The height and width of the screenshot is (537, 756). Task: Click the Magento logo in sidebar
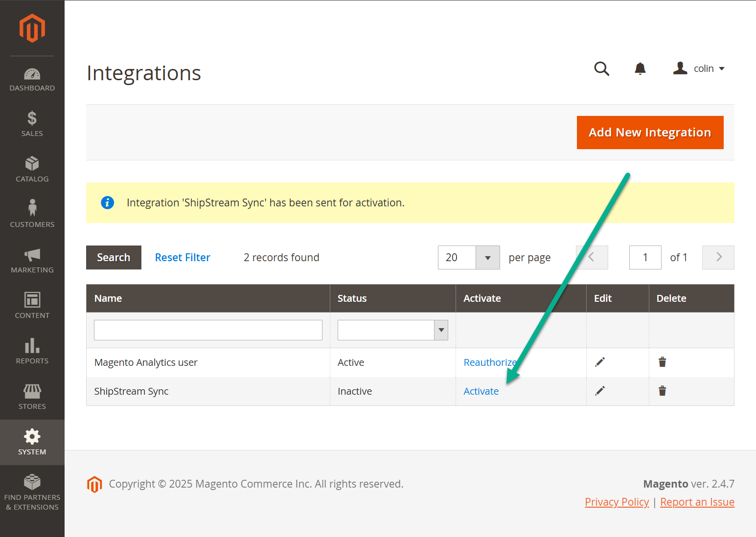tap(32, 28)
